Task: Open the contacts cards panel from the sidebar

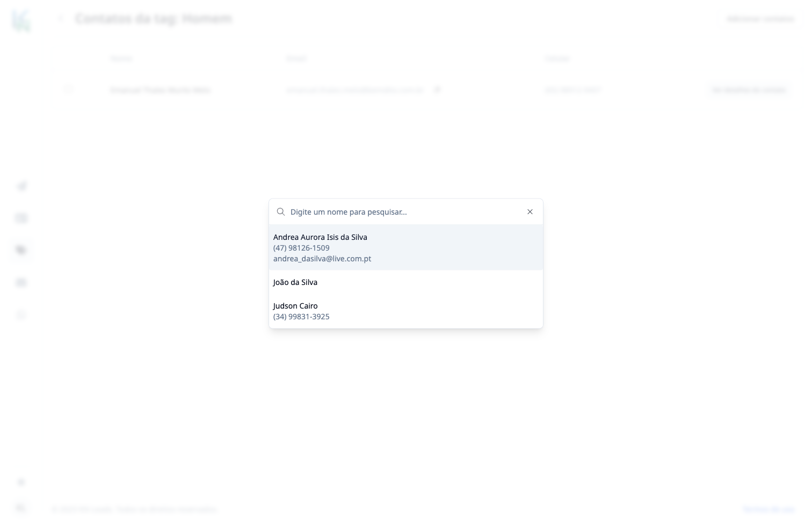Action: (x=21, y=218)
